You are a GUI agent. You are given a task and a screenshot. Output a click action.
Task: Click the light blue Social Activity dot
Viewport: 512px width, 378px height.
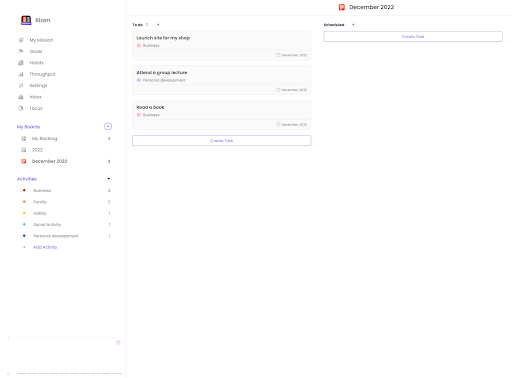[x=24, y=224]
